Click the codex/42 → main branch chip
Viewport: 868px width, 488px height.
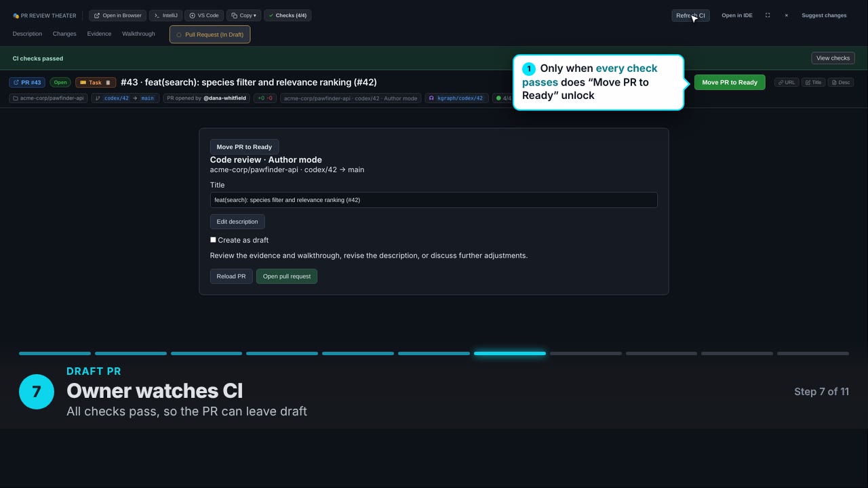[x=125, y=98]
